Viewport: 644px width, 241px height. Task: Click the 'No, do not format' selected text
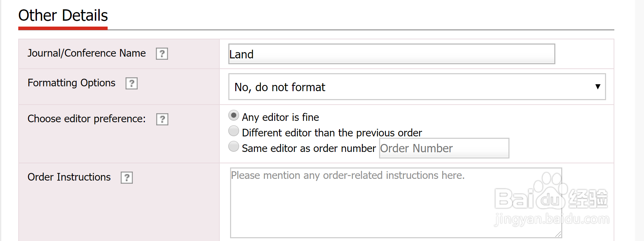pos(280,87)
